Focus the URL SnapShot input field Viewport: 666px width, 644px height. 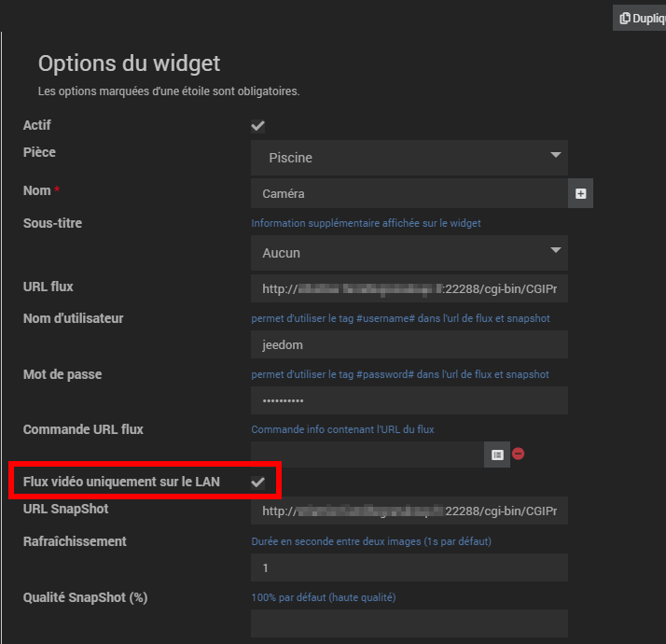[x=409, y=511]
